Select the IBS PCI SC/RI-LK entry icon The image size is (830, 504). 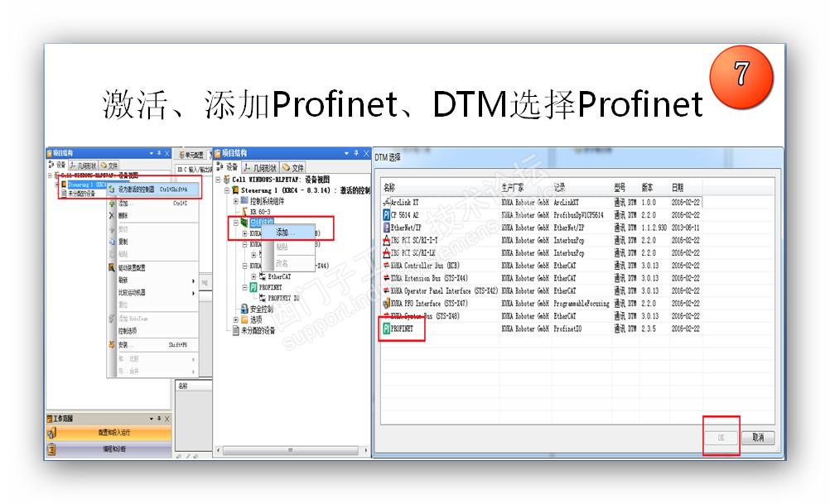pyautogui.click(x=386, y=253)
